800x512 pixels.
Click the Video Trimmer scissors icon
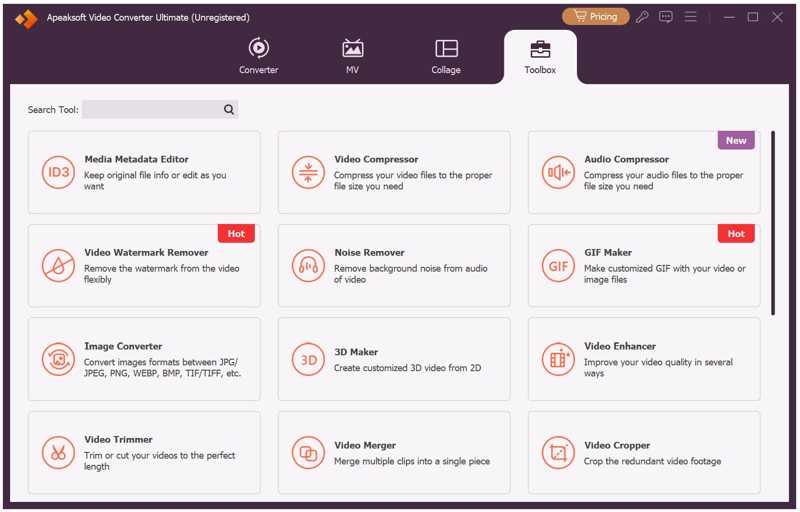coord(58,452)
